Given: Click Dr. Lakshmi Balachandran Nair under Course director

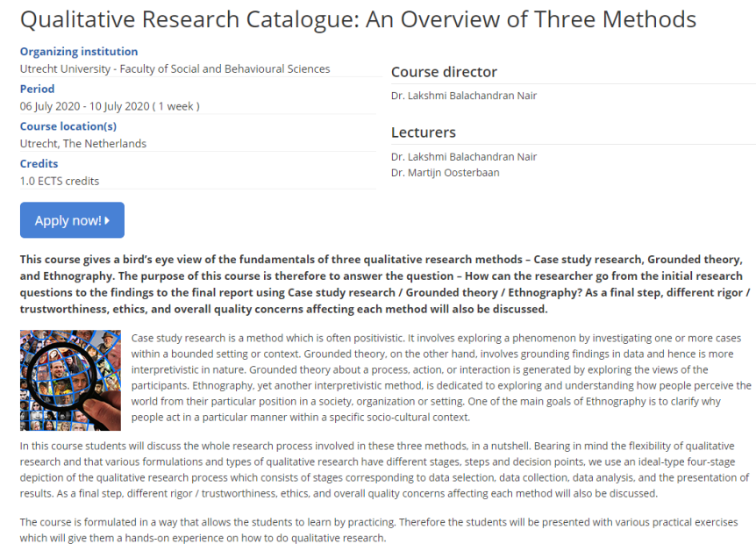Looking at the screenshot, I should [x=464, y=96].
